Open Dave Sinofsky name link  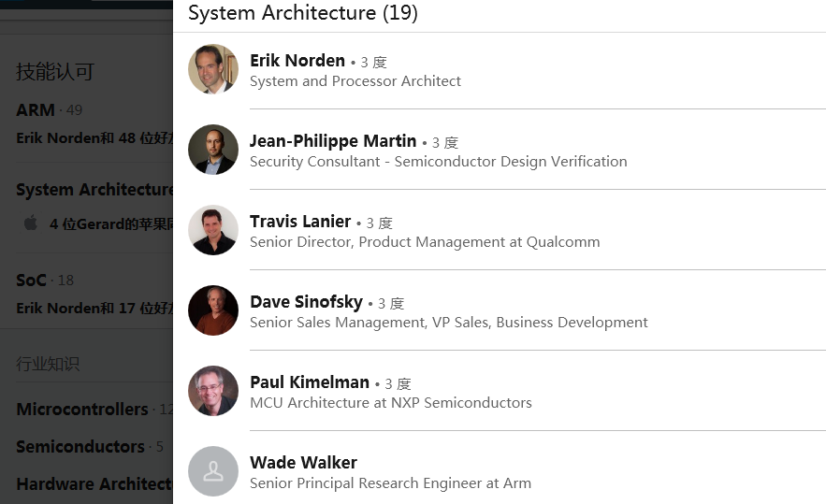point(306,302)
